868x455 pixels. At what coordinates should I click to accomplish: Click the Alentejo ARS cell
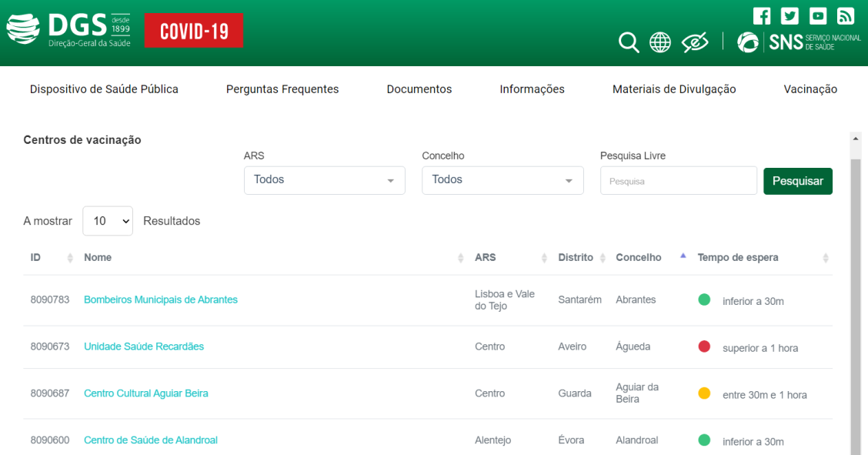492,440
